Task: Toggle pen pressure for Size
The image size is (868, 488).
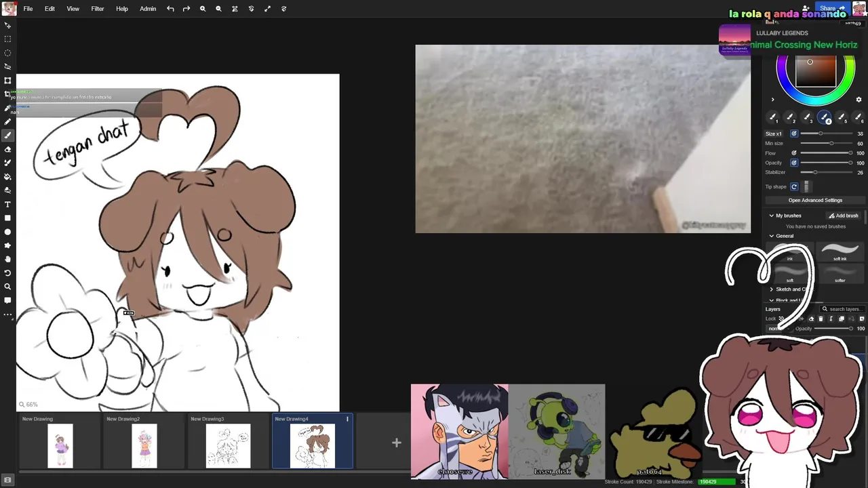Action: pos(794,134)
